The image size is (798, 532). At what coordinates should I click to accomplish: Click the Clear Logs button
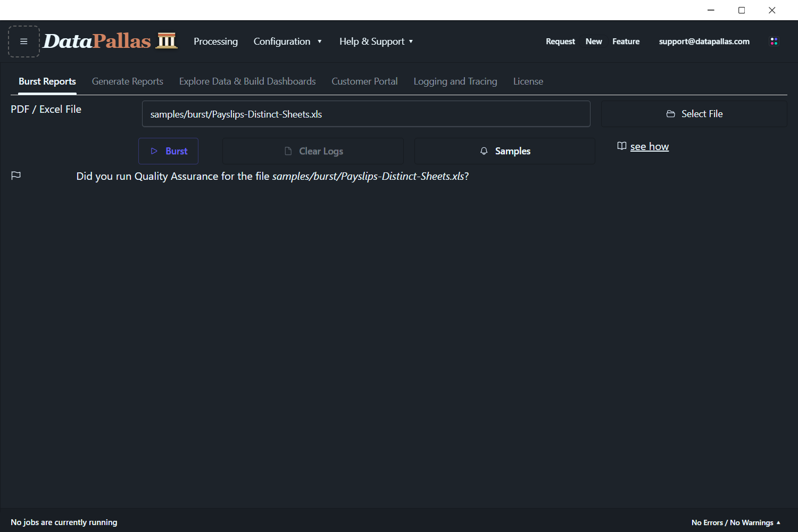pos(313,151)
